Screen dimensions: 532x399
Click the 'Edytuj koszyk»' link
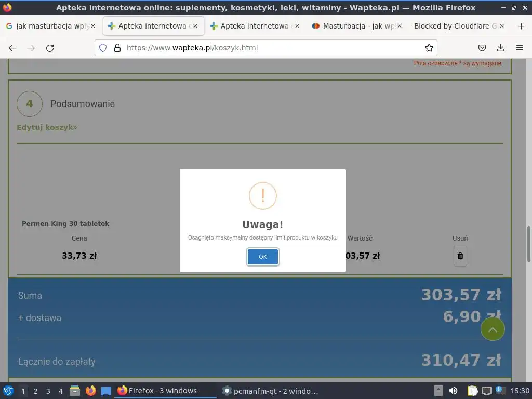(47, 127)
